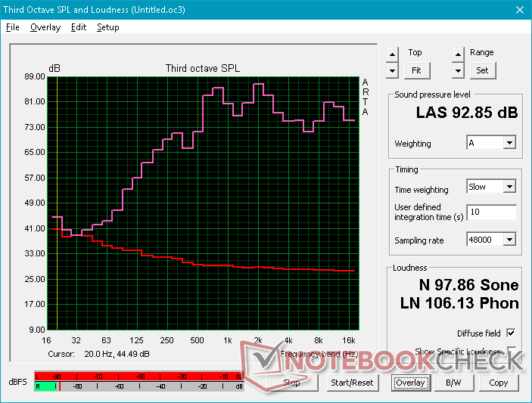This screenshot has height=403, width=532.
Task: Uncheck the Diffuse field checkbox
Action: (511, 333)
